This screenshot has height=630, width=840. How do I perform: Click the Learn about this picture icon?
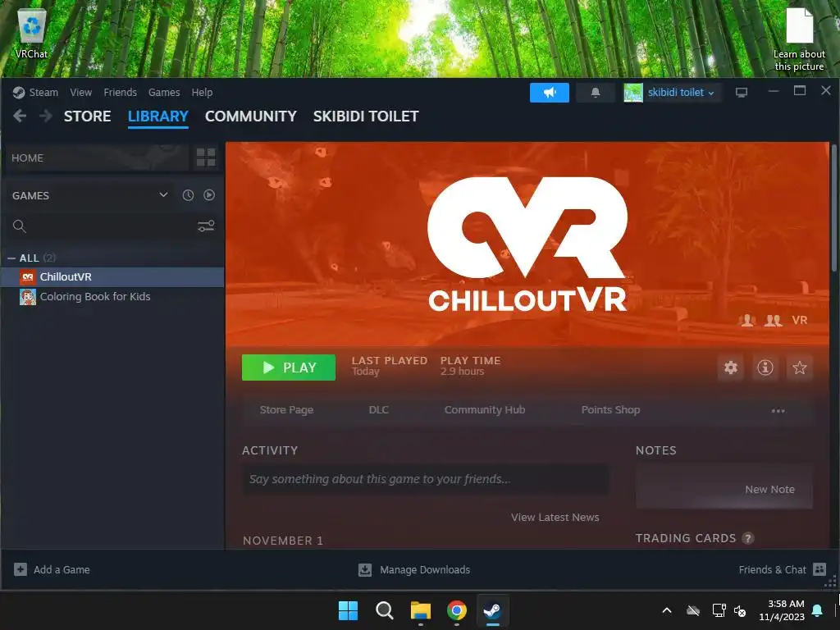pos(799,39)
